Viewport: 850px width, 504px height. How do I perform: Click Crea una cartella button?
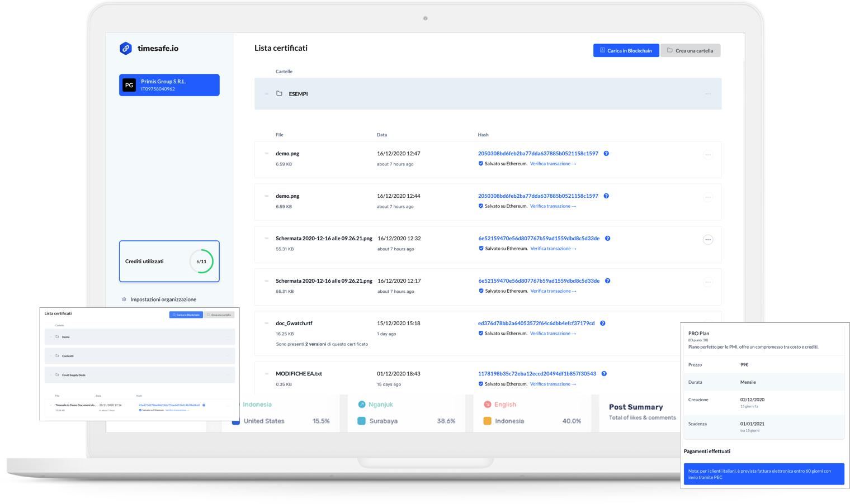tap(690, 51)
